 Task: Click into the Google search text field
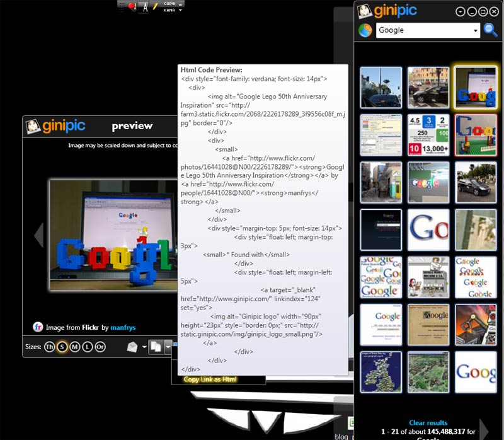tap(424, 30)
